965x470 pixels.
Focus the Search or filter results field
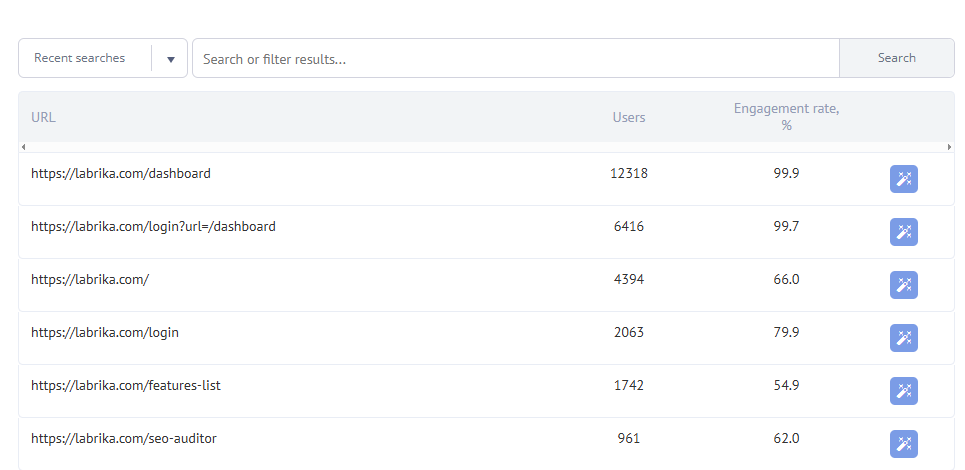(x=515, y=59)
